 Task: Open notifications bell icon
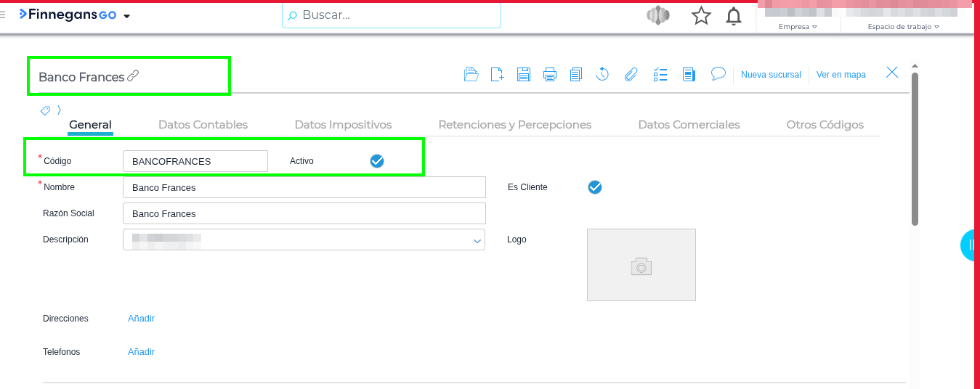pyautogui.click(x=734, y=16)
